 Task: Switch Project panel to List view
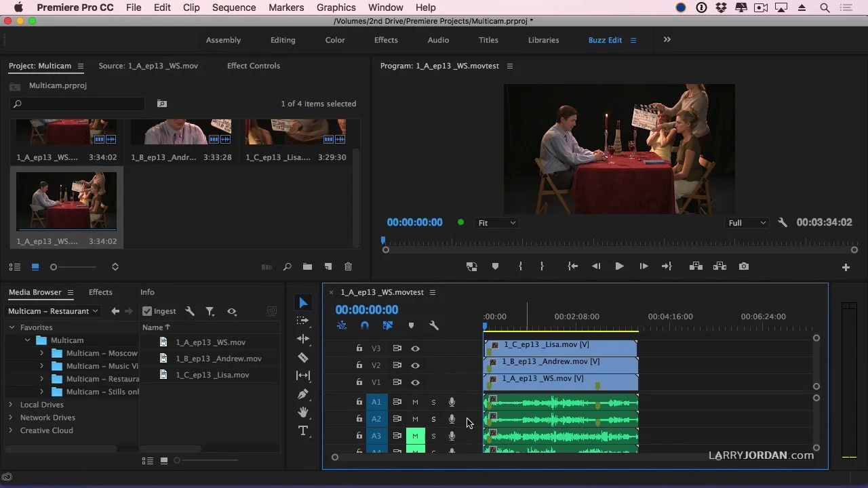pos(15,267)
